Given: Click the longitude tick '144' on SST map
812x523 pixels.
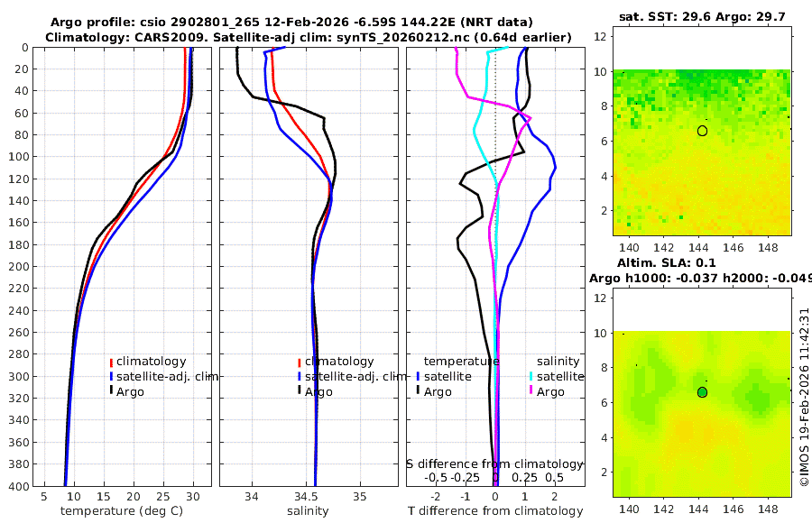Looking at the screenshot, I should (x=698, y=247).
